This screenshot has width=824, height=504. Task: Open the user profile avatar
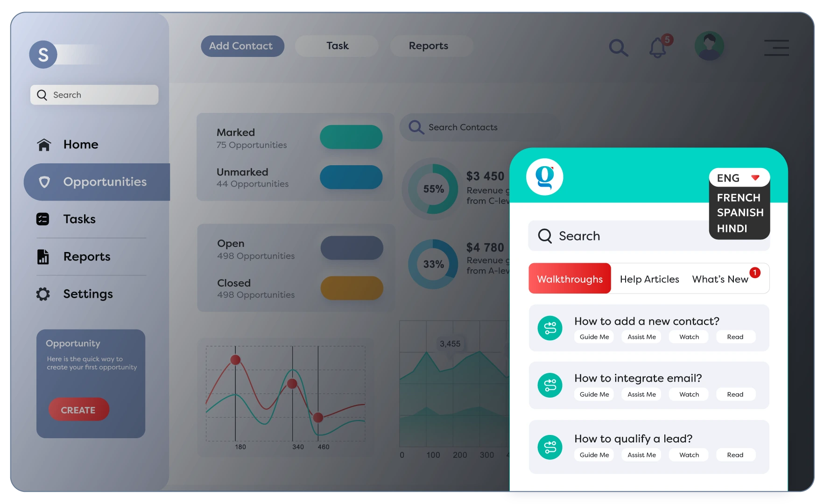[x=709, y=46]
